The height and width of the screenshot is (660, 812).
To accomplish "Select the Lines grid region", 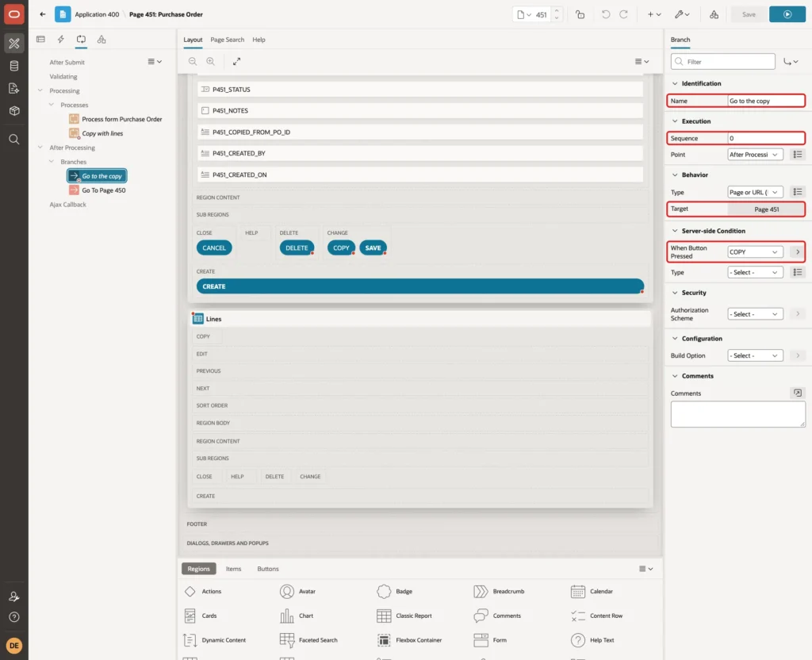I will 420,319.
